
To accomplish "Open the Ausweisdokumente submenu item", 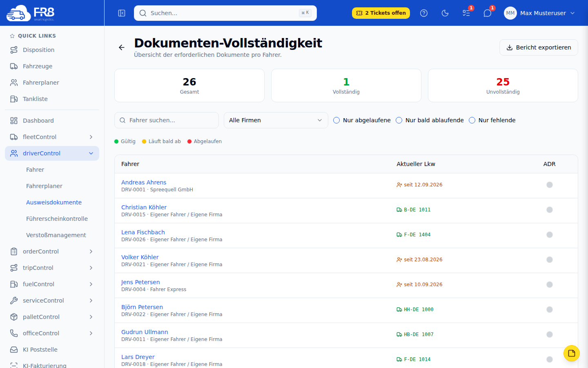I will point(54,202).
